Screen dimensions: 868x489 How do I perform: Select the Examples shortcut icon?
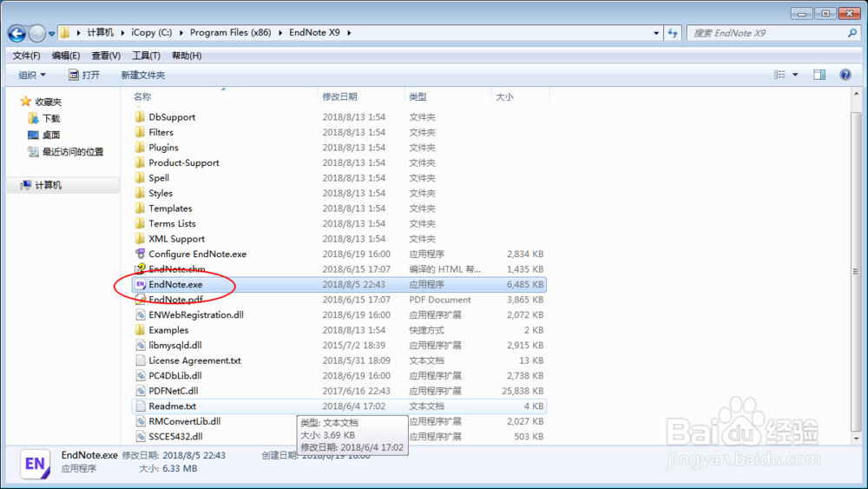140,330
